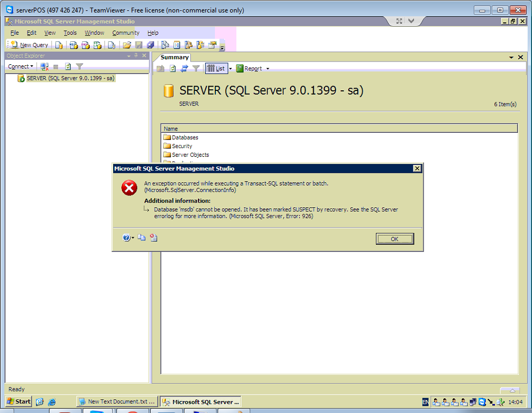The image size is (532, 413).
Task: Open the Help menu
Action: point(153,33)
